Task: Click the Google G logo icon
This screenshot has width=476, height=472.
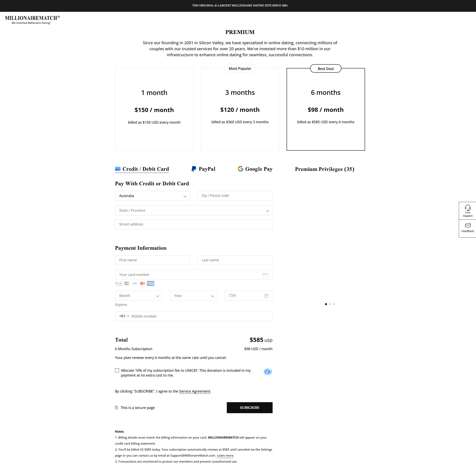Action: [240, 169]
